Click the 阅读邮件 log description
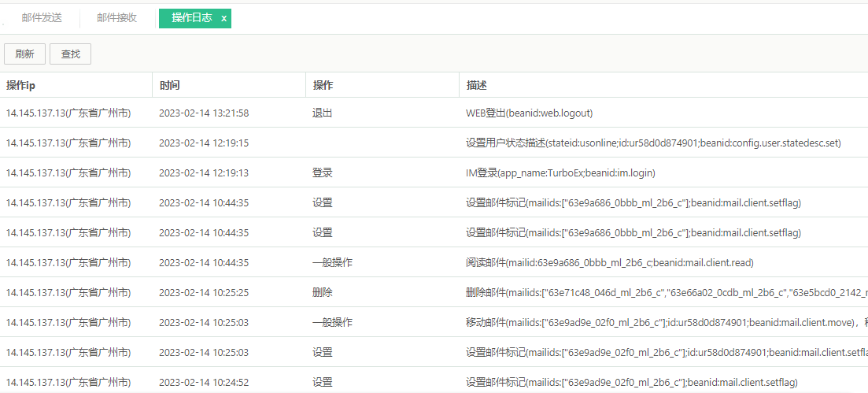This screenshot has width=868, height=393. pyautogui.click(x=609, y=263)
